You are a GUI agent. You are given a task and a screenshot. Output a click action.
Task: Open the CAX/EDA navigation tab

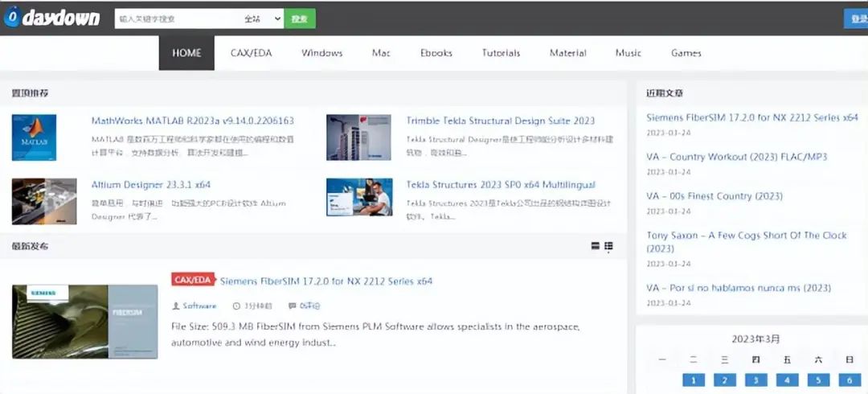click(252, 53)
